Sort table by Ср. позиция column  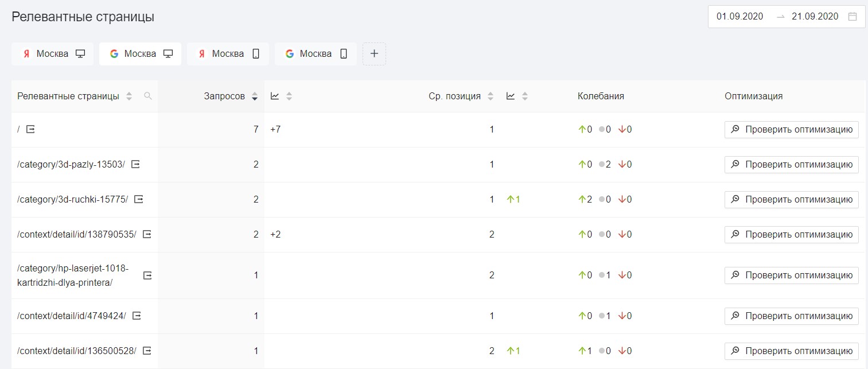coord(491,96)
